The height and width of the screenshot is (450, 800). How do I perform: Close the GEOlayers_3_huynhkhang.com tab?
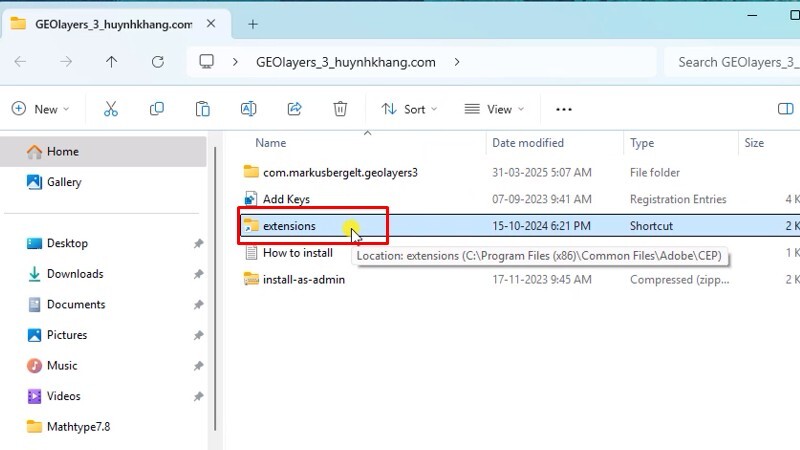pyautogui.click(x=211, y=23)
